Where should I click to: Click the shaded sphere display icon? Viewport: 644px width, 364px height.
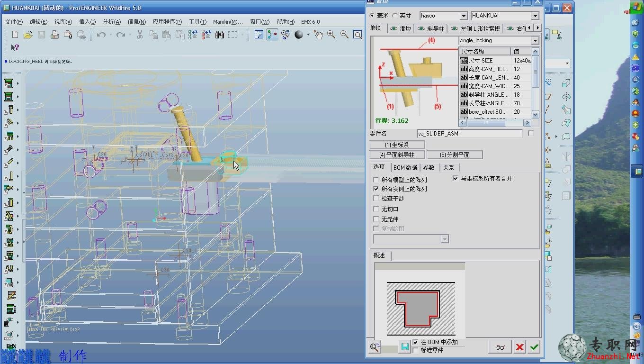(x=299, y=35)
